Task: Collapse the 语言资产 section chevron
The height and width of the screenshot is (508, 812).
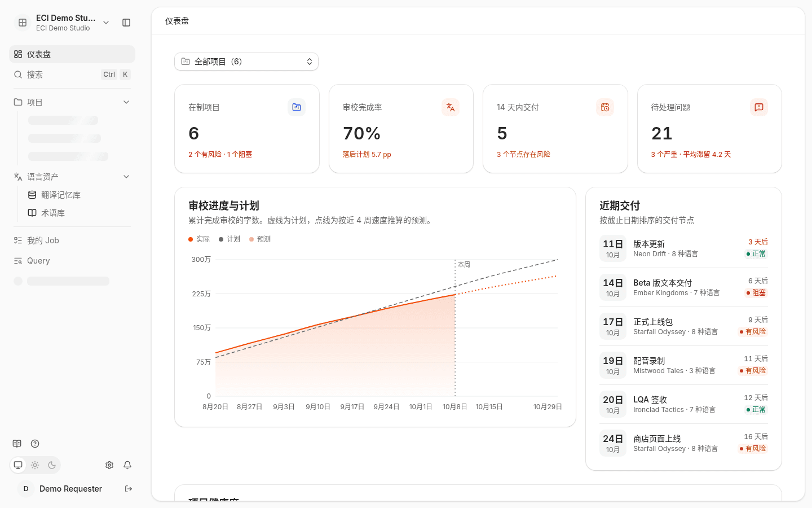Action: 126,177
